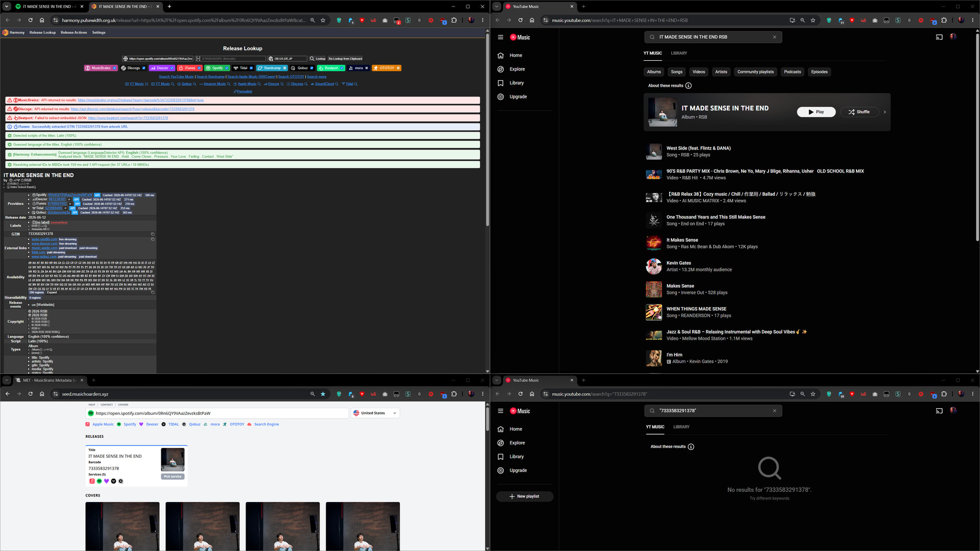Click the Permalink link in Harmony
The image size is (980, 551).
coord(243,92)
